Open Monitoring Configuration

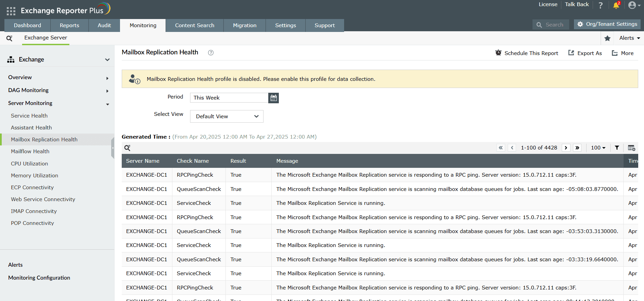tap(39, 278)
